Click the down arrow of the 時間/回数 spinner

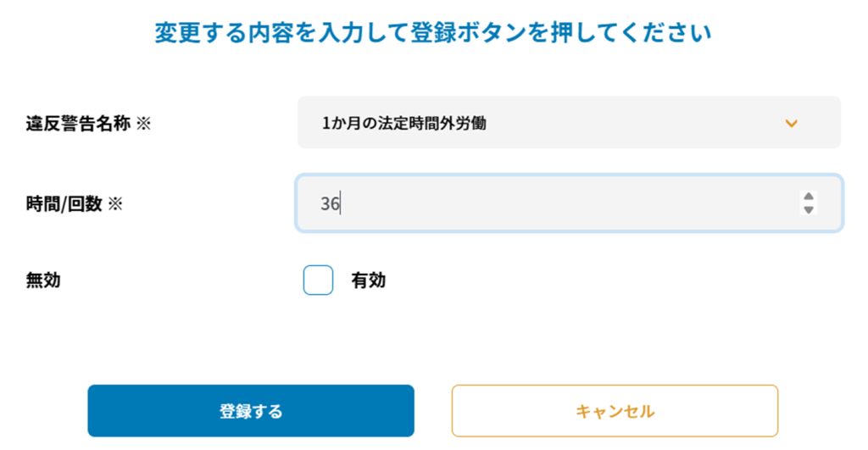(x=808, y=209)
